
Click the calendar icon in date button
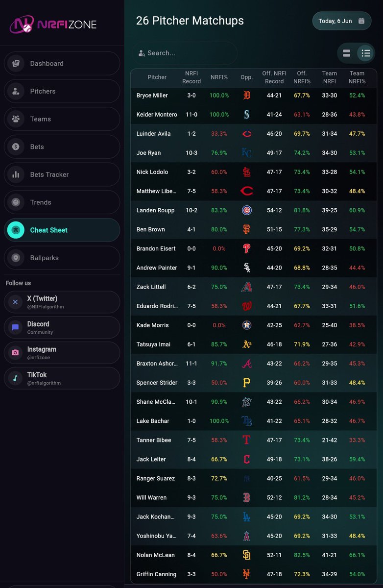click(361, 21)
